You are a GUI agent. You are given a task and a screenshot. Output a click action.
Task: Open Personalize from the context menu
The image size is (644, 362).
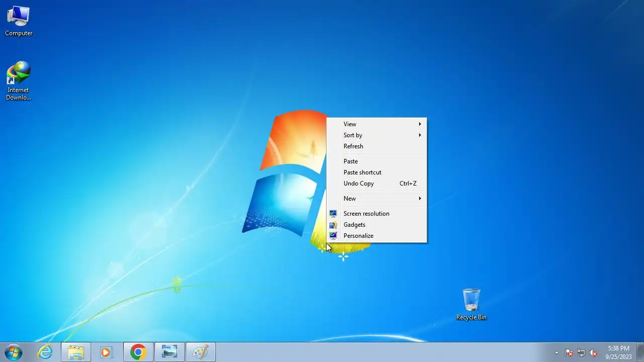pos(376,236)
